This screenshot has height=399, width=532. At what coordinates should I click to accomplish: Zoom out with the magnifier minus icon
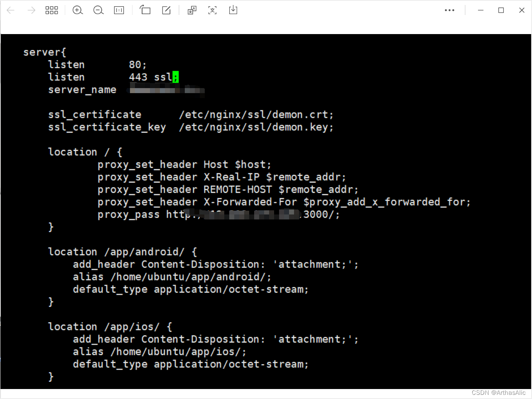point(98,10)
